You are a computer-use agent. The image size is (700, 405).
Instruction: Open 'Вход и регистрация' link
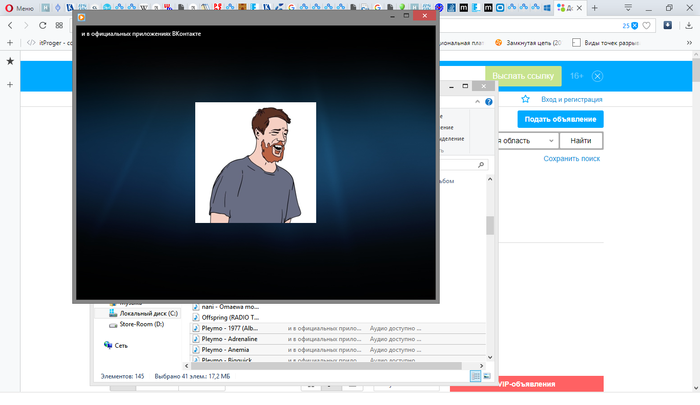572,100
